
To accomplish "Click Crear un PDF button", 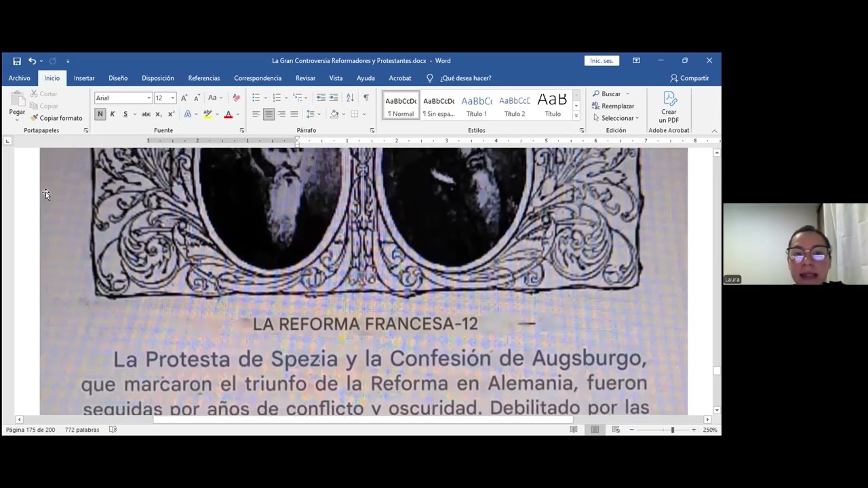I will pyautogui.click(x=669, y=107).
